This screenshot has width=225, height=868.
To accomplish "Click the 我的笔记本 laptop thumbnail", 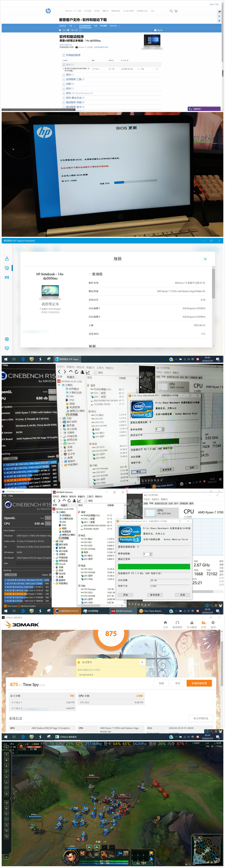I will [x=50, y=292].
